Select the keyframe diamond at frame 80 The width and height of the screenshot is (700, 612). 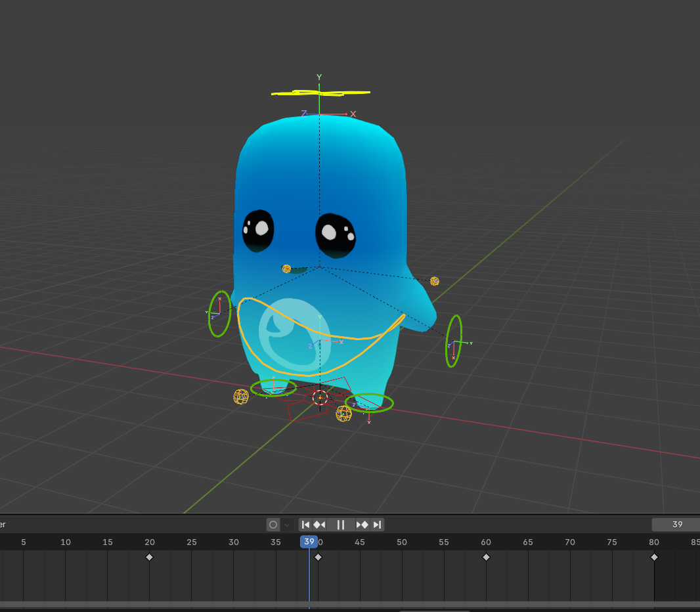click(x=654, y=557)
